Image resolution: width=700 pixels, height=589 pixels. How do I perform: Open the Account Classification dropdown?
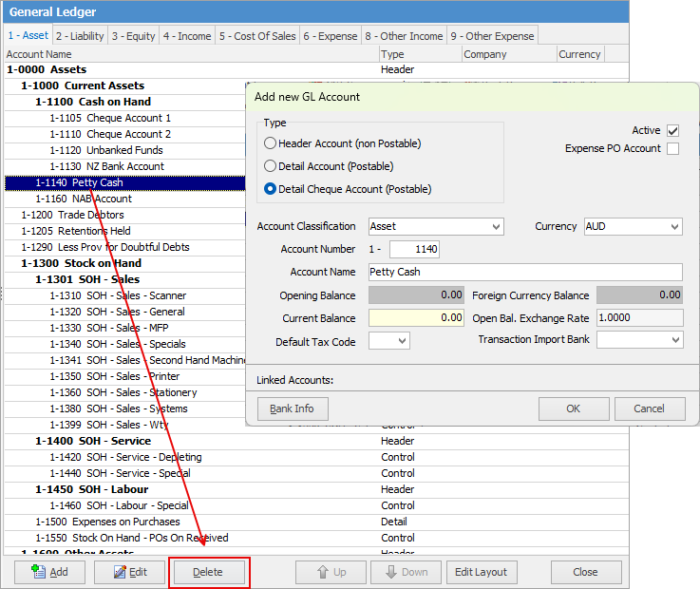tap(436, 226)
